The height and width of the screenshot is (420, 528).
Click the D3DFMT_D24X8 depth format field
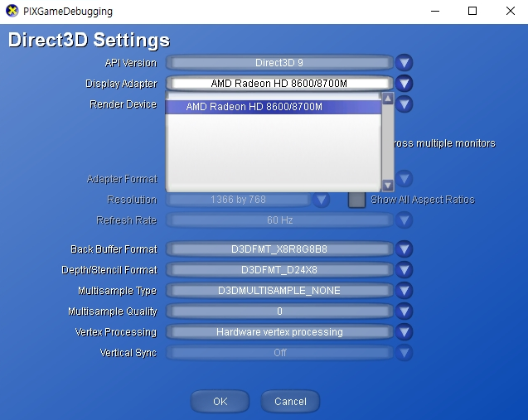279,269
